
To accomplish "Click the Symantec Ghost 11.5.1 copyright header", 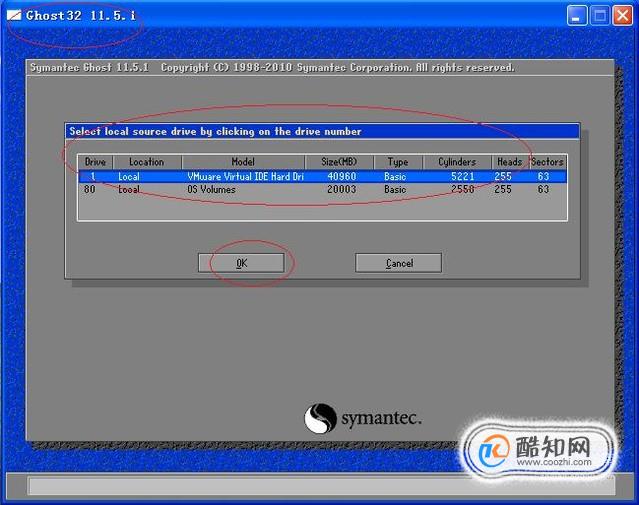I will (272, 67).
